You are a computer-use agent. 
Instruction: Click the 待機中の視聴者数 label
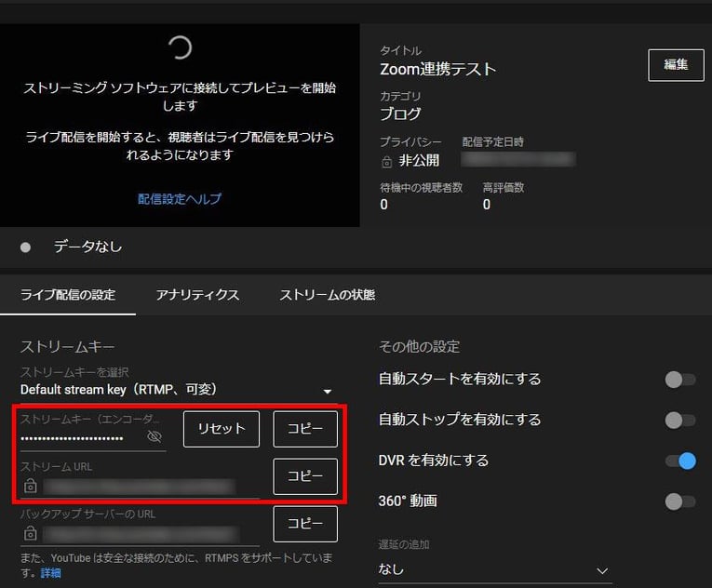point(421,188)
